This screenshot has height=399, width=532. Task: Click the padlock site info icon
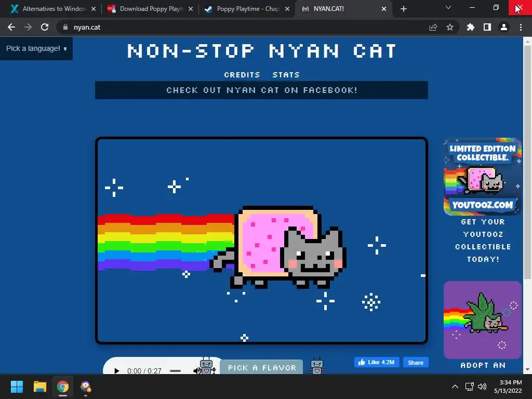point(65,27)
